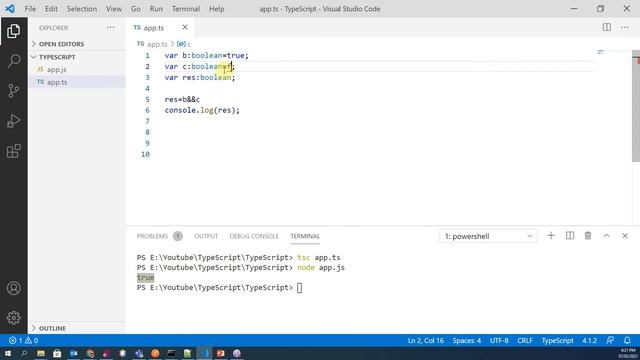Open the Go menu
640x360 pixels.
point(136,9)
